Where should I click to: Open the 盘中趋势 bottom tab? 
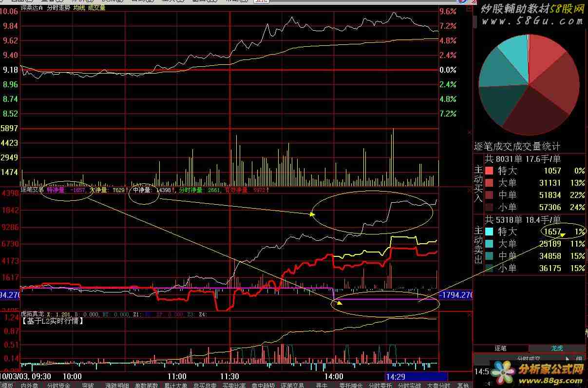coord(264,385)
